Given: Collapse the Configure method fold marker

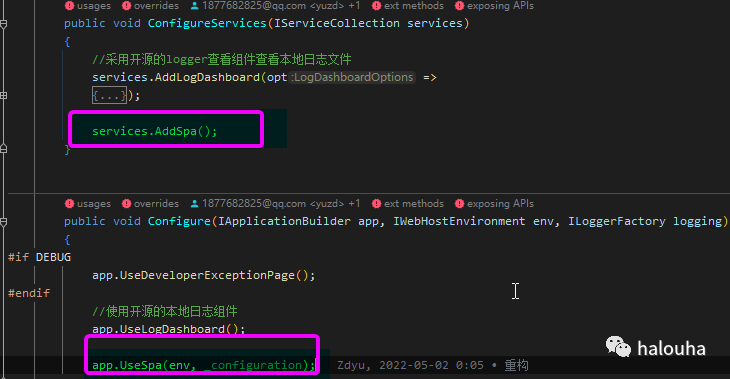Looking at the screenshot, I should tap(3, 222).
